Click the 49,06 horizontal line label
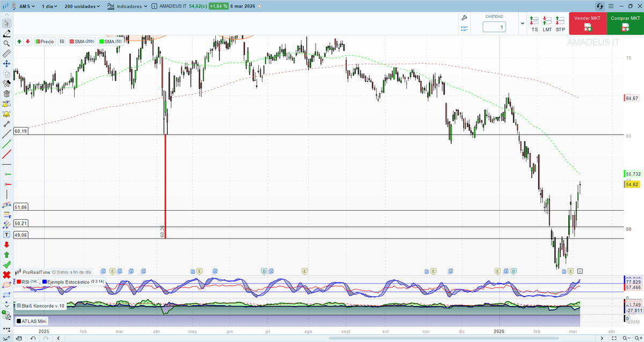Screen dimensions: 644x342 [21, 235]
